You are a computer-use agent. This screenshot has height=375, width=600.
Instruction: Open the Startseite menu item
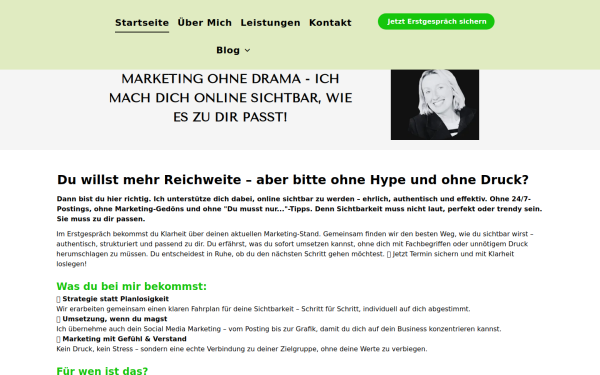[x=142, y=23]
